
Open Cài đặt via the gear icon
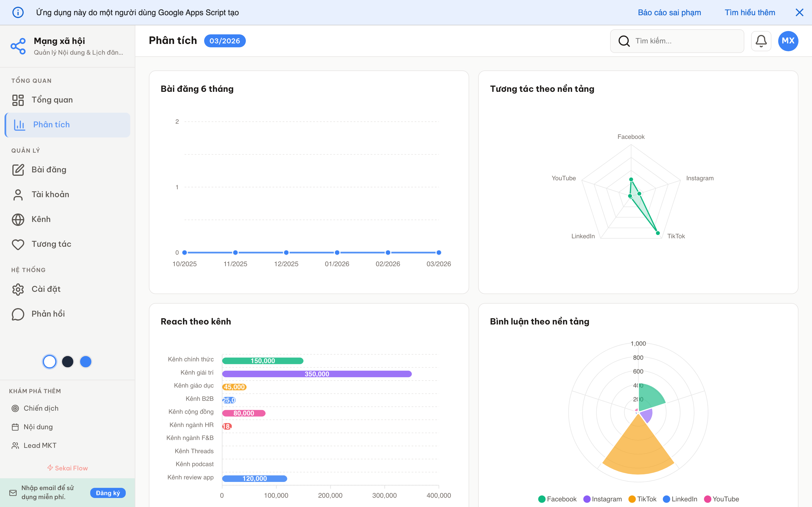(x=18, y=289)
